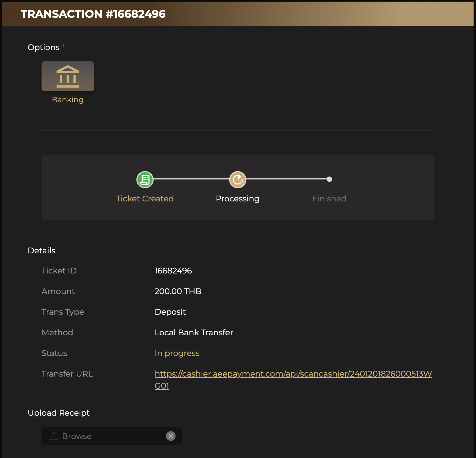
Task: Click the Transaction #16682496 header title
Action: click(93, 14)
